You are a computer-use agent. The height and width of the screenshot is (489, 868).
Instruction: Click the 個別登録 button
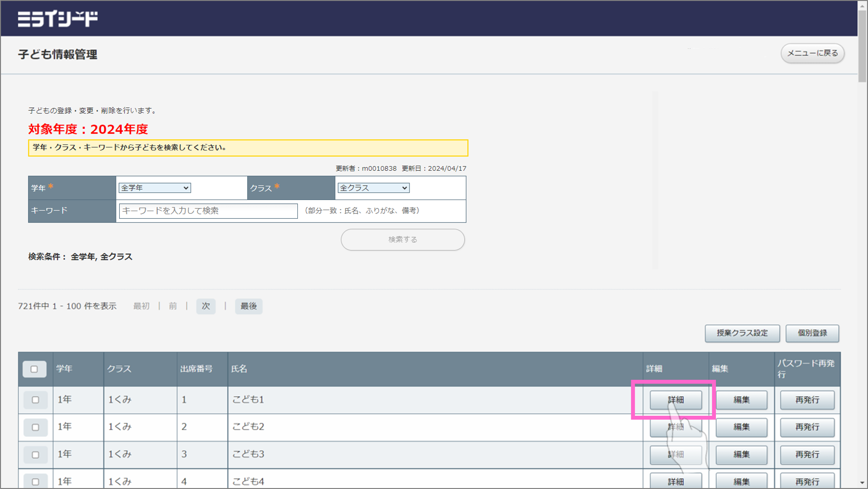812,333
